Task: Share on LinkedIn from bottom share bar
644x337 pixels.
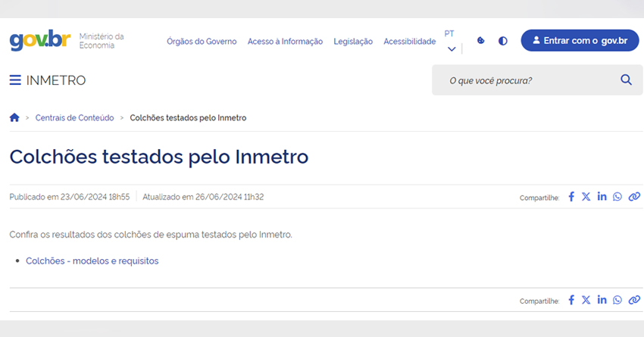Action: (602, 300)
